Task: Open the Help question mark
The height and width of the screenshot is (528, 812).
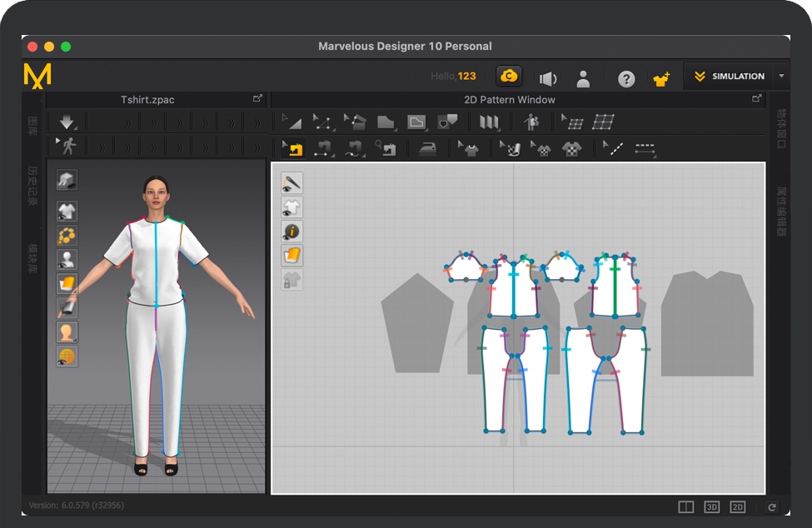Action: [626, 78]
